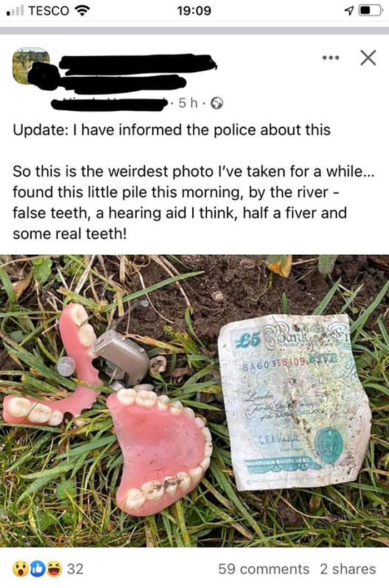Tap the 19:09 clock in status bar
The image size is (389, 588).
(x=194, y=11)
